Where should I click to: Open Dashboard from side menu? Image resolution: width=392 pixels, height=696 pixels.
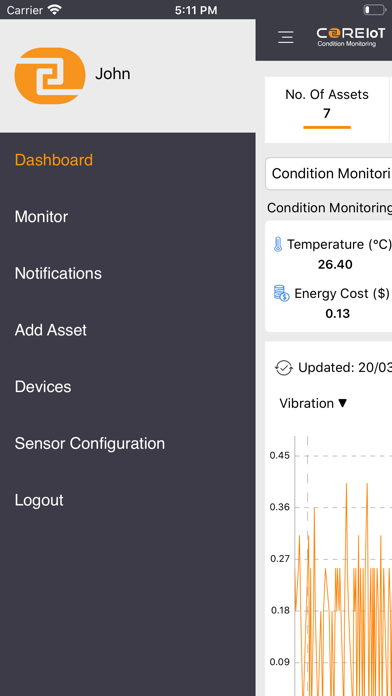(x=54, y=160)
